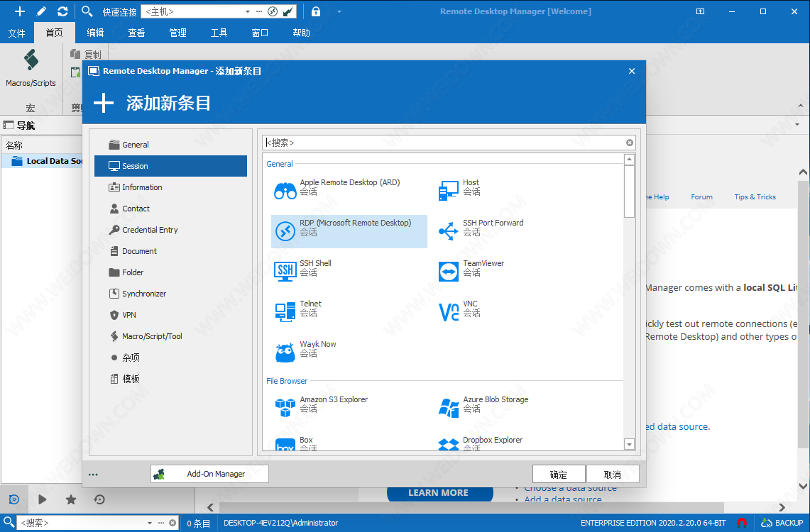
Task: Choose the SSH Shell session type
Action: [x=314, y=269]
